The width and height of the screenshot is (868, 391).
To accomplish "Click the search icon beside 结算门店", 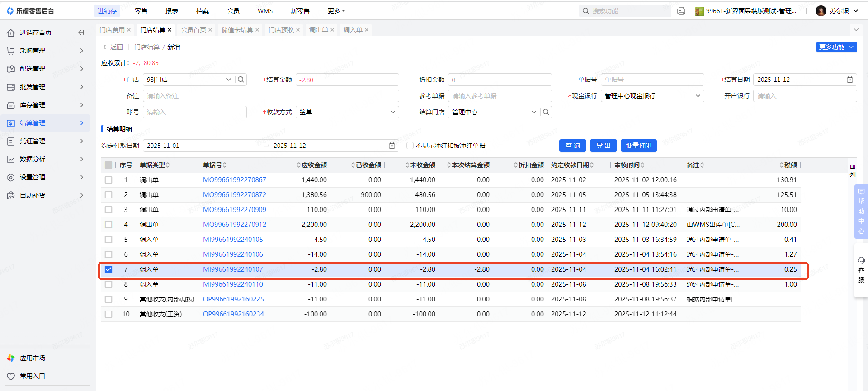I will click(x=546, y=112).
